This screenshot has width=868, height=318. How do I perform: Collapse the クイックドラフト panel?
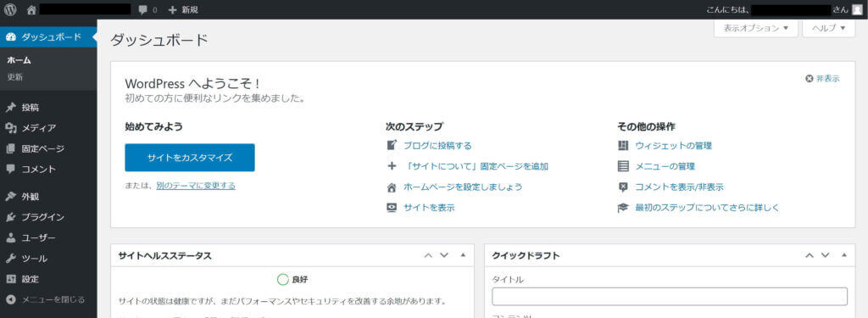844,255
